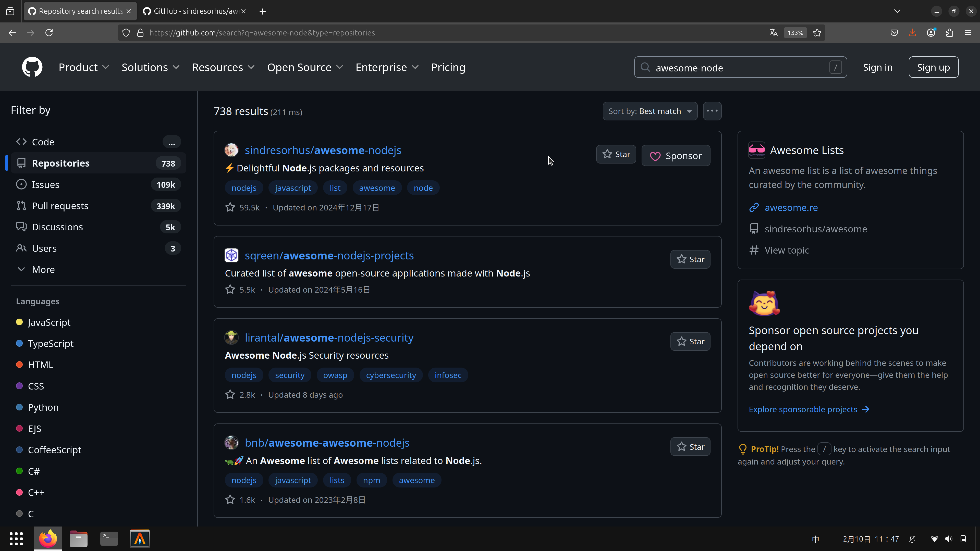Click the Firefox translate page icon
The height and width of the screenshot is (551, 980).
click(774, 33)
